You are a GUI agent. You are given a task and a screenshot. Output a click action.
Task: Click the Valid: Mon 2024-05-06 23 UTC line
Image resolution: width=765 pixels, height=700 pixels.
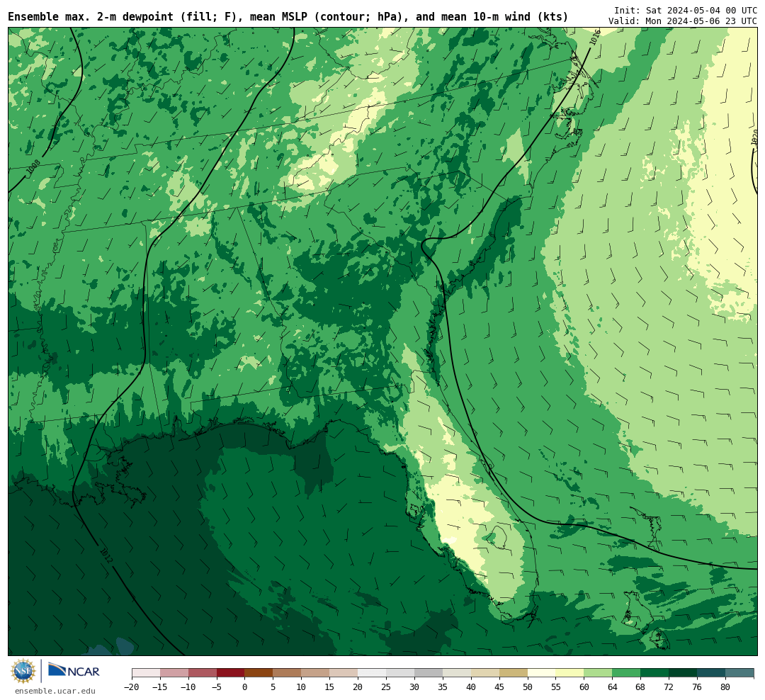click(683, 21)
